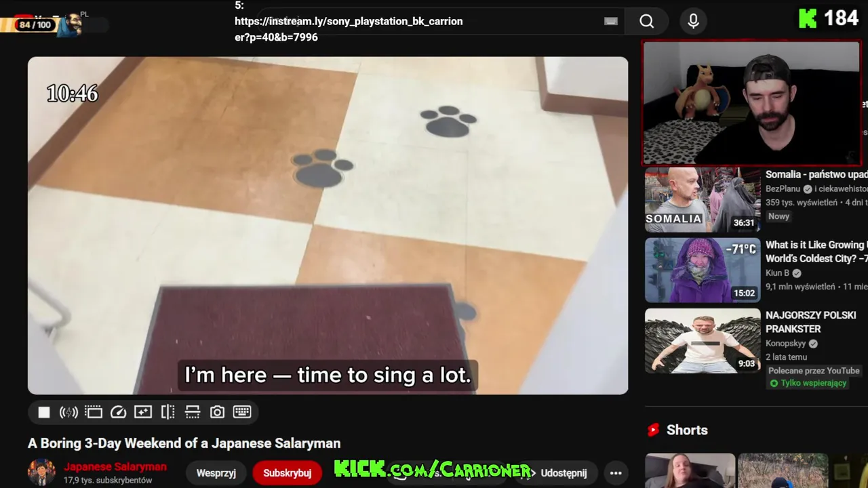Click the 9:03 duration on the prankster thumbnail

[747, 364]
